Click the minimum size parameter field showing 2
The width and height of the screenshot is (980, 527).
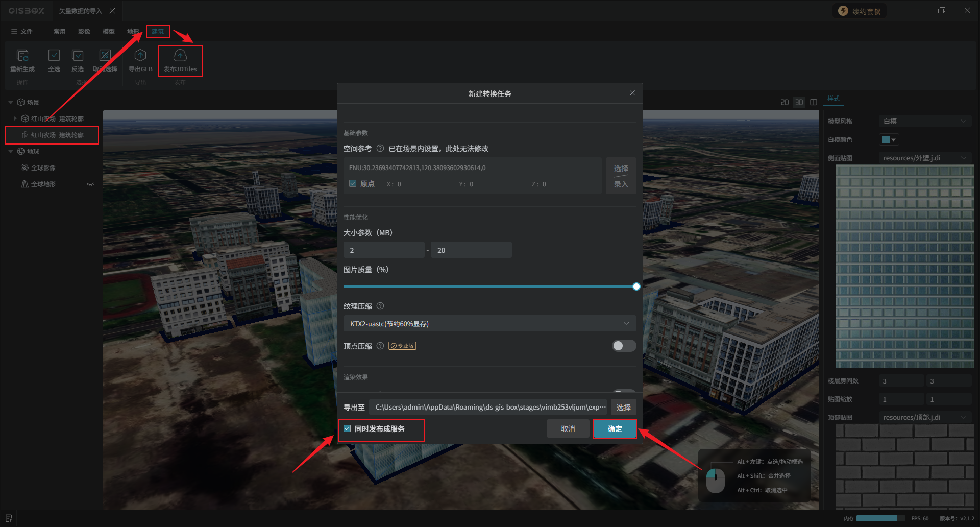pyautogui.click(x=384, y=250)
